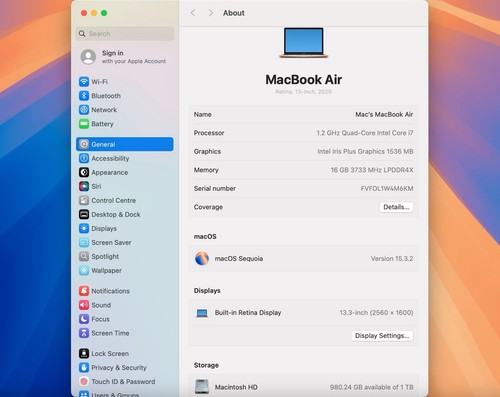Click the yellow minimize window button
Screen dimensions: 500x397
tap(94, 13)
